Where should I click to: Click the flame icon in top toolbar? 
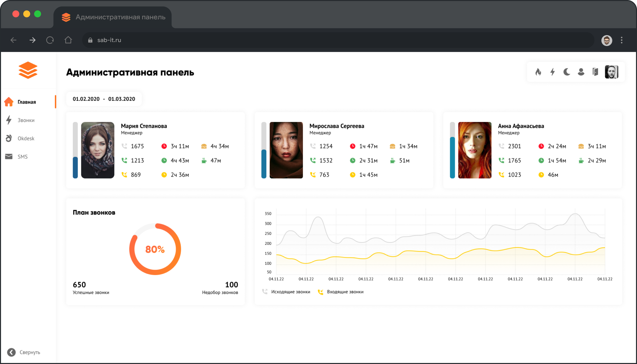pyautogui.click(x=538, y=72)
